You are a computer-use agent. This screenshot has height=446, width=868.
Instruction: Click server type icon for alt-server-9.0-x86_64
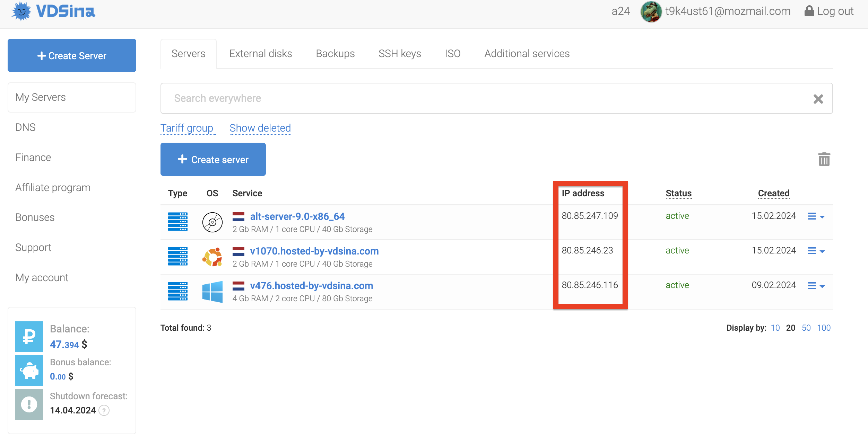point(178,222)
